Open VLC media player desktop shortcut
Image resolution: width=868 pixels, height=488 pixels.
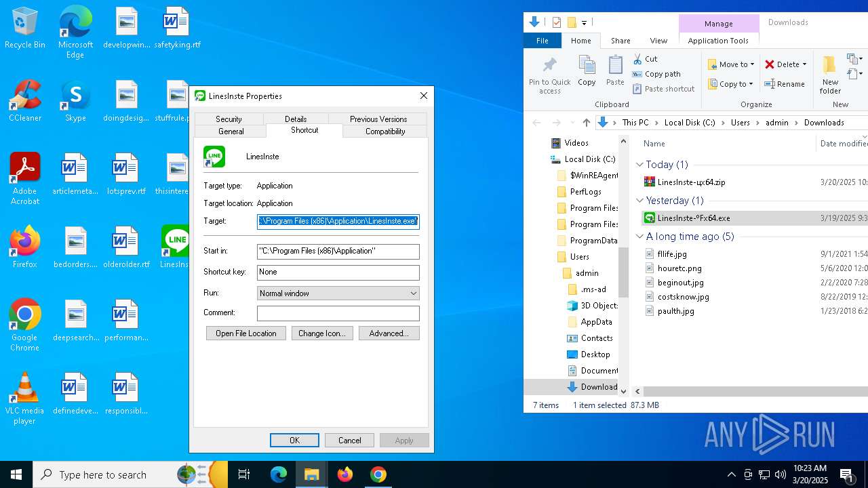tap(25, 399)
